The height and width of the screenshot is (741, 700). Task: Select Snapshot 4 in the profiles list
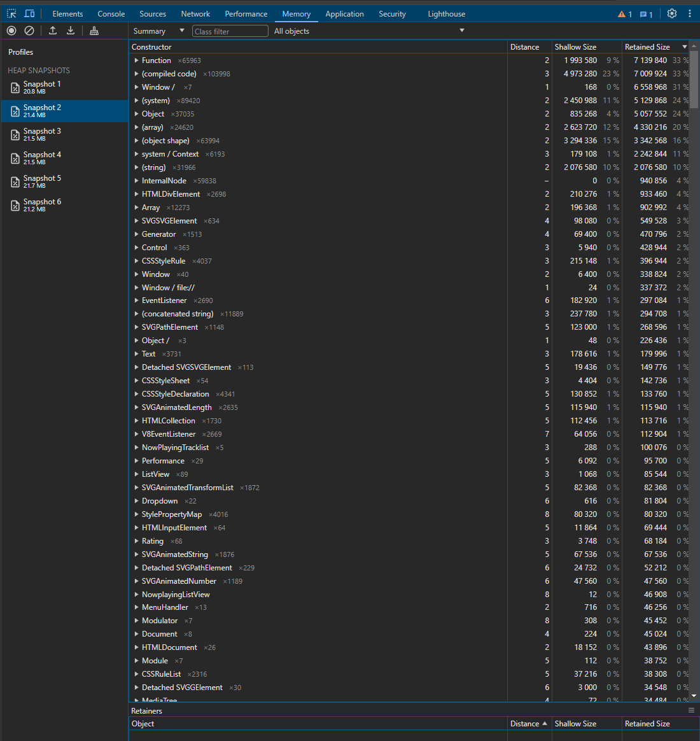[42, 158]
